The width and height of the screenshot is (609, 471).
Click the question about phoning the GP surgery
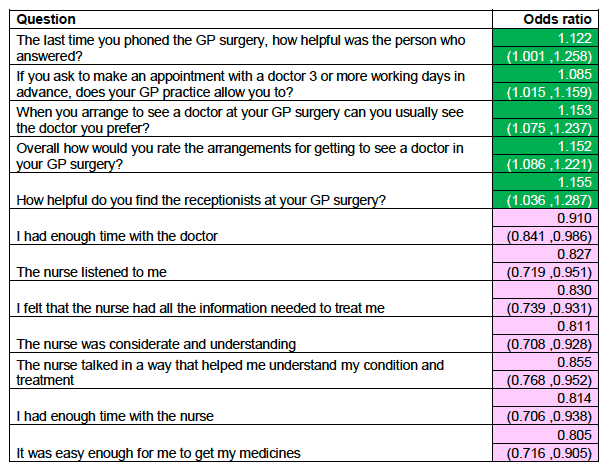click(241, 48)
